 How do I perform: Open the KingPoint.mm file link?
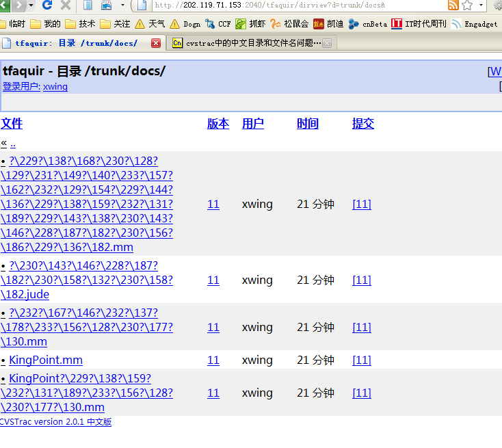tap(45, 360)
